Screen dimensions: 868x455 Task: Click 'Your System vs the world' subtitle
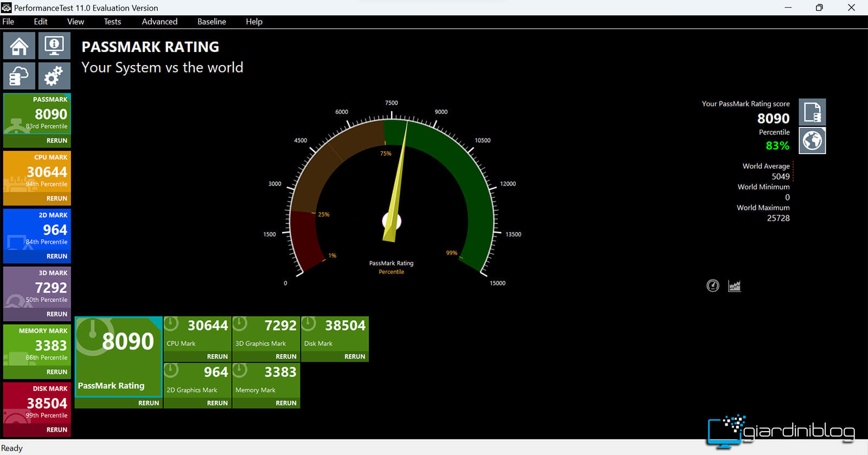(162, 67)
